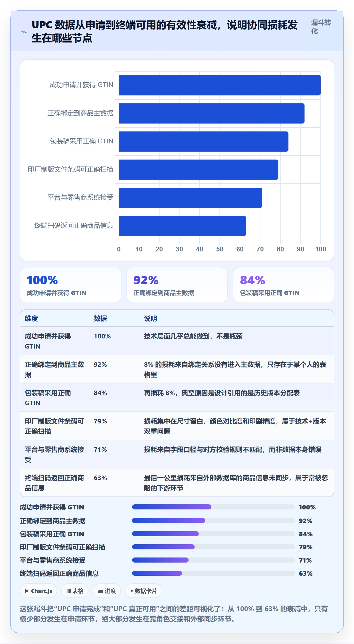Open the 92% stat card
The height and width of the screenshot is (644, 354).
(177, 285)
